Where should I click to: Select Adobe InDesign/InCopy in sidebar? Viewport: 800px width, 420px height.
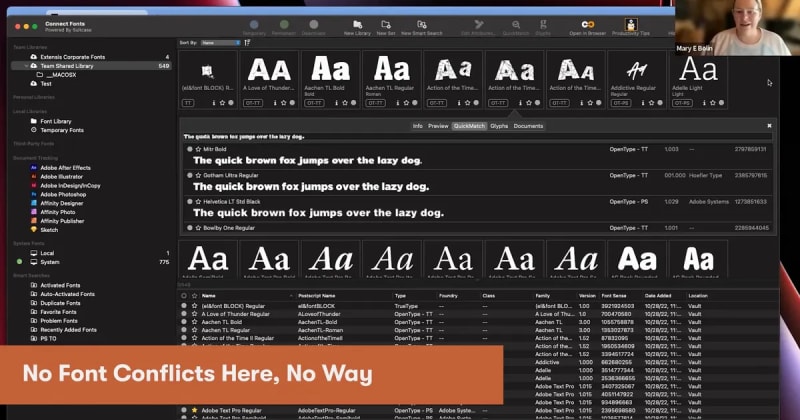click(70, 186)
